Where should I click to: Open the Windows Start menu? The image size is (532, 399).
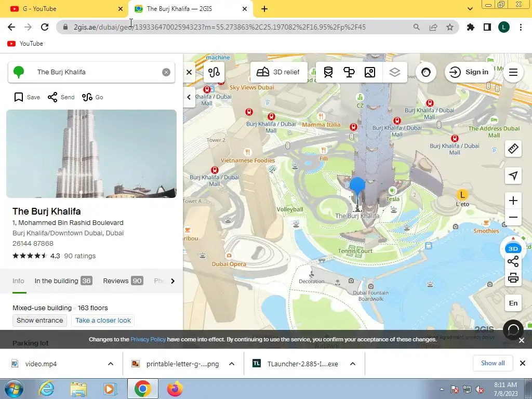[x=14, y=389]
